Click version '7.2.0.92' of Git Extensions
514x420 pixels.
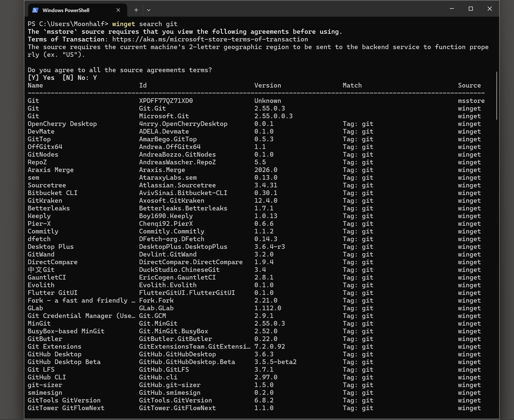pos(269,346)
